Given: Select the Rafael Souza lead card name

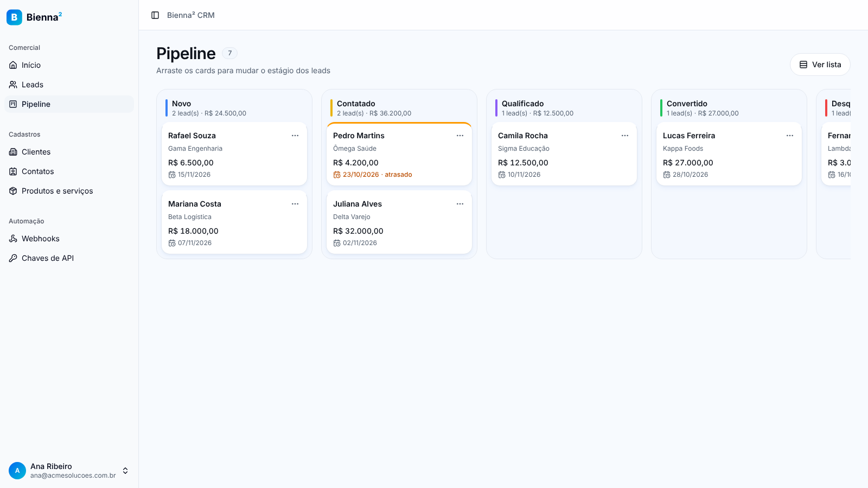Looking at the screenshot, I should tap(192, 136).
